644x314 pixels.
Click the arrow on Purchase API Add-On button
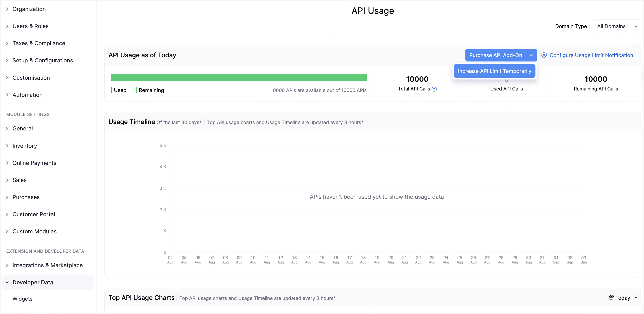click(x=531, y=55)
